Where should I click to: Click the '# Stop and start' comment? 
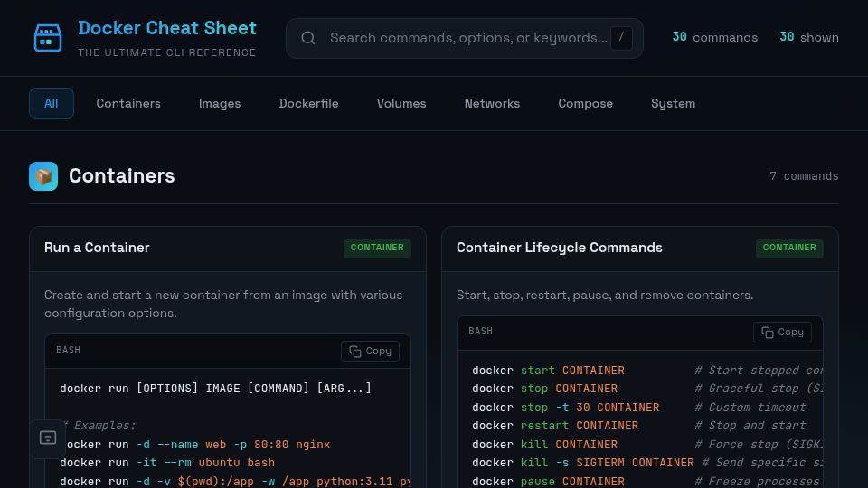tap(750, 426)
